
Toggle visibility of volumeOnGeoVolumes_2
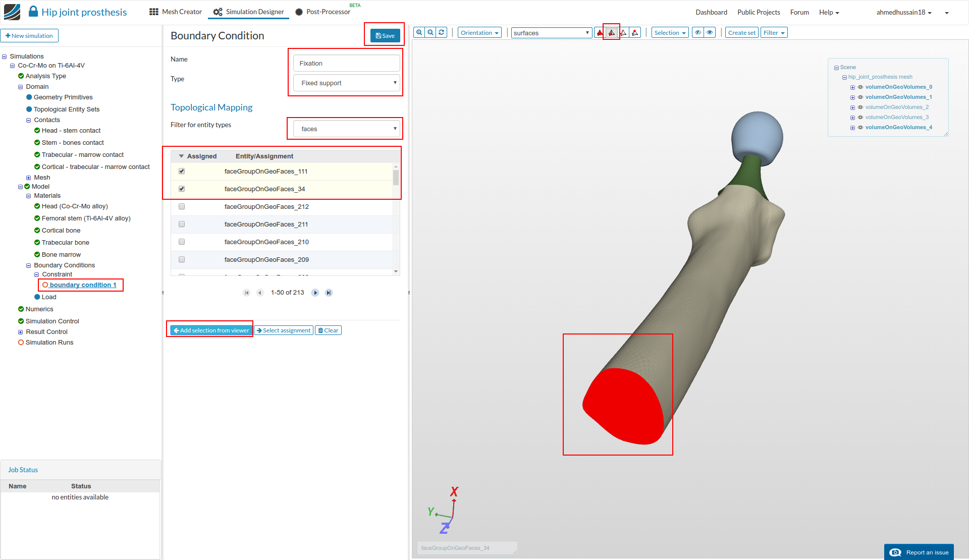(860, 107)
